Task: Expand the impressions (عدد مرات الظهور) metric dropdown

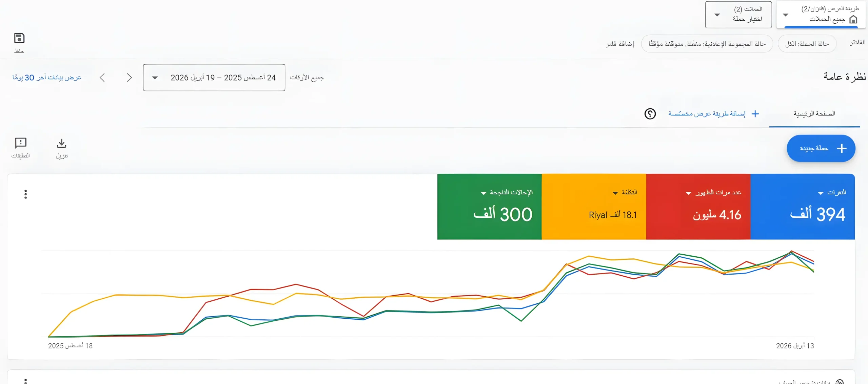Action: tap(689, 193)
